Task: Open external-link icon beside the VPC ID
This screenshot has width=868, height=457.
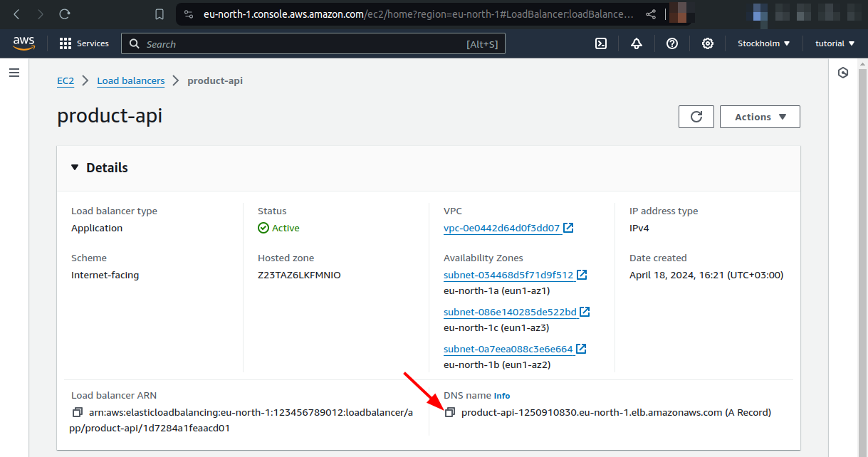Action: pos(568,228)
